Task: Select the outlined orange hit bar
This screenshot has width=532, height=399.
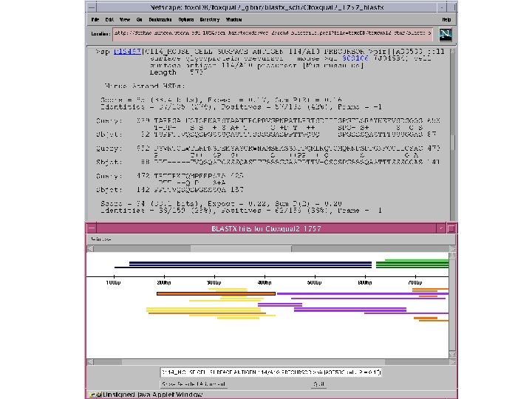Action: tap(216, 293)
